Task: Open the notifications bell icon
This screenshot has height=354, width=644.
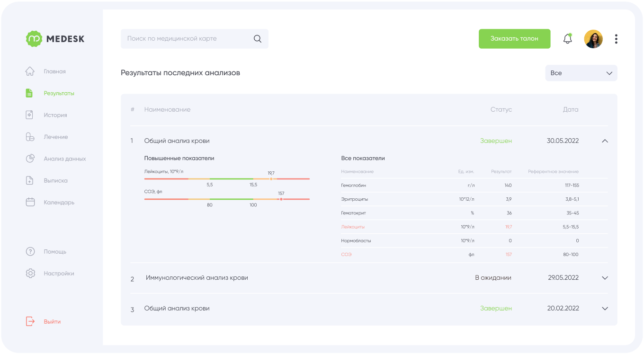Action: [x=567, y=38]
